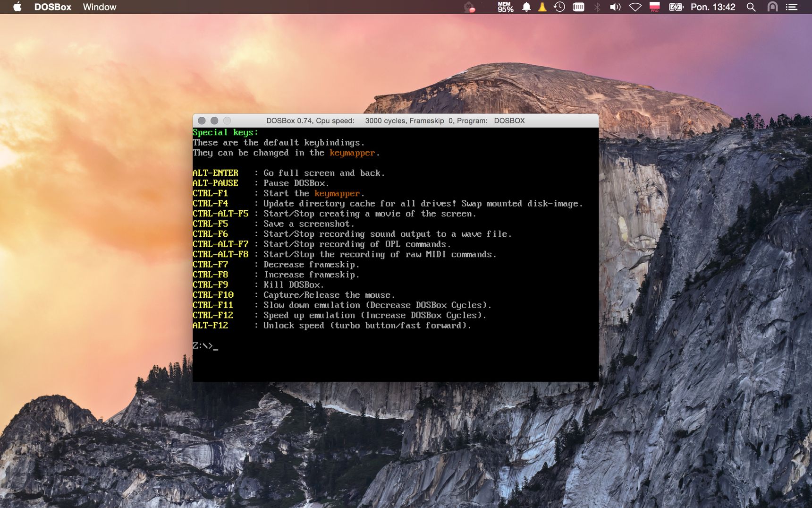Click the arch-shaped menu bar icon
Viewport: 812px width, 508px height.
pos(772,7)
